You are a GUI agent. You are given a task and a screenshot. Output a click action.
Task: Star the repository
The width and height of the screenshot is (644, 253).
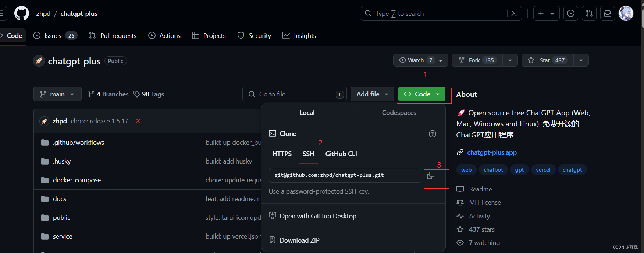click(x=548, y=60)
